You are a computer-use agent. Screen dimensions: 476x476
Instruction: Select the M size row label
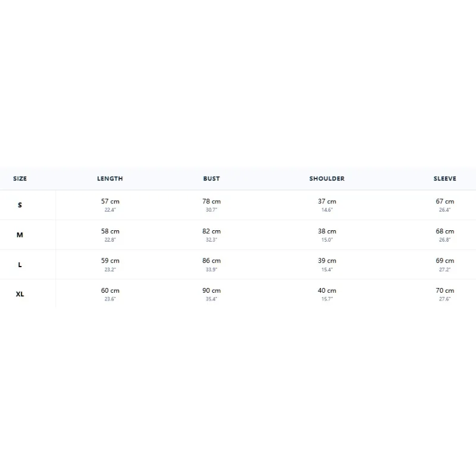pos(20,234)
